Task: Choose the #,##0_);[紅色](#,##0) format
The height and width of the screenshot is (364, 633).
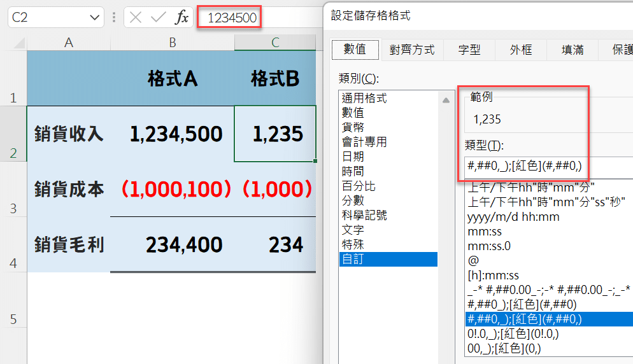Action: (x=549, y=305)
